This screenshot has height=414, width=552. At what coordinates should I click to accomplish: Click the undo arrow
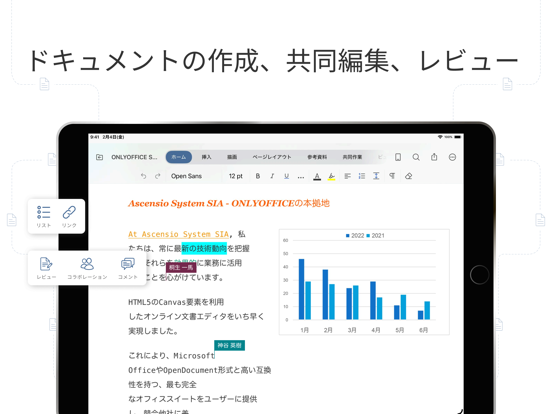pyautogui.click(x=143, y=176)
